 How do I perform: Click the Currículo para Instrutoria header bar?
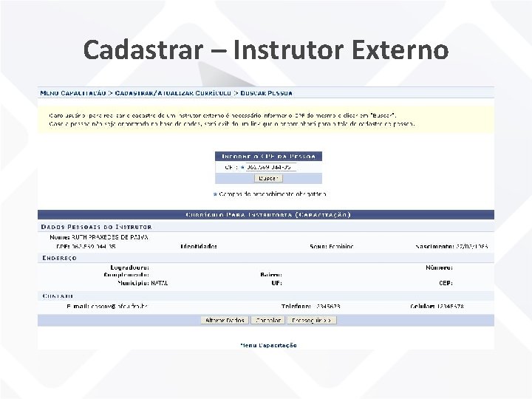click(266, 215)
